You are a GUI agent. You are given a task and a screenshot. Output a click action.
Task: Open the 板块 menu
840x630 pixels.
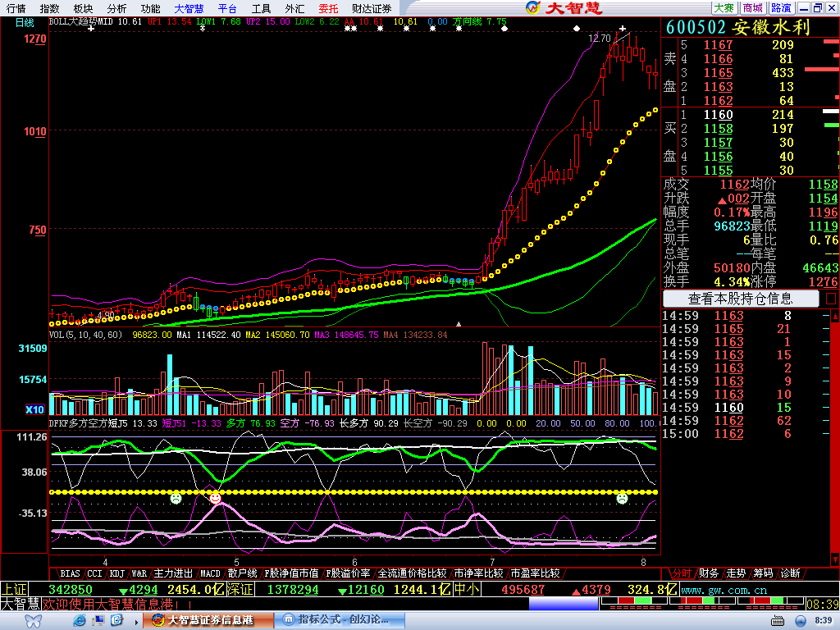point(83,8)
